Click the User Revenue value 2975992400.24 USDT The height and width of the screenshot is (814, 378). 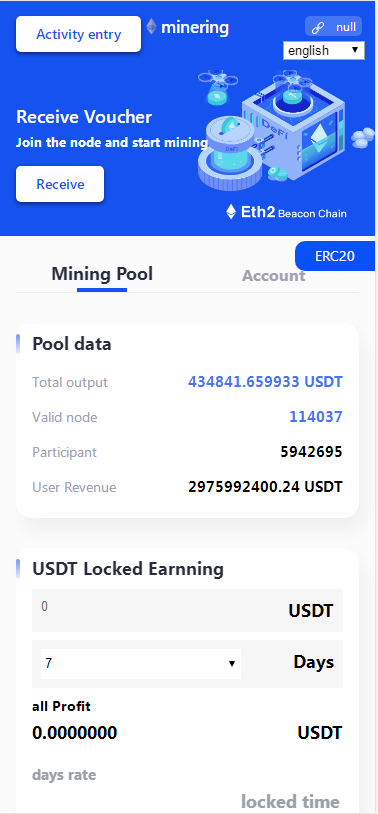265,487
